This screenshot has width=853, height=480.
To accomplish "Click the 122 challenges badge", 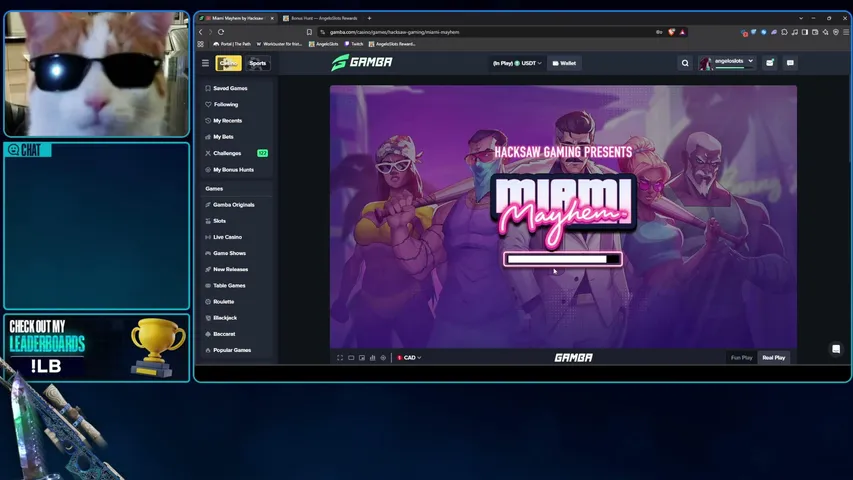I will pyautogui.click(x=262, y=153).
